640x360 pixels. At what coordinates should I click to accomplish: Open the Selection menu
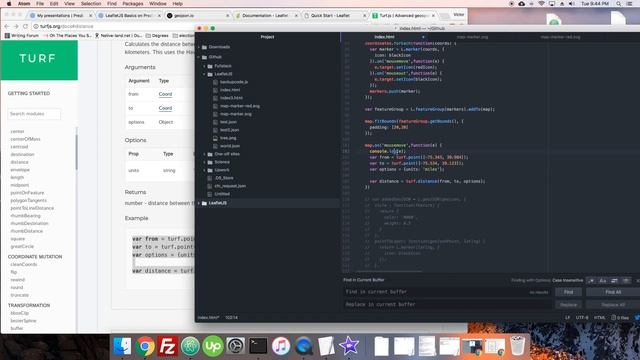(x=91, y=4)
